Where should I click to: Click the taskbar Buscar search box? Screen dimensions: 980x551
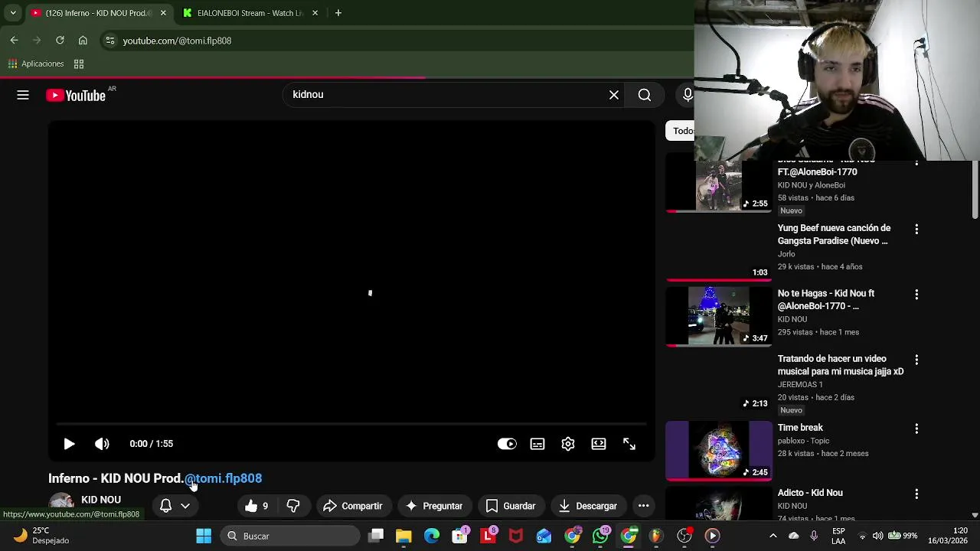pyautogui.click(x=290, y=536)
